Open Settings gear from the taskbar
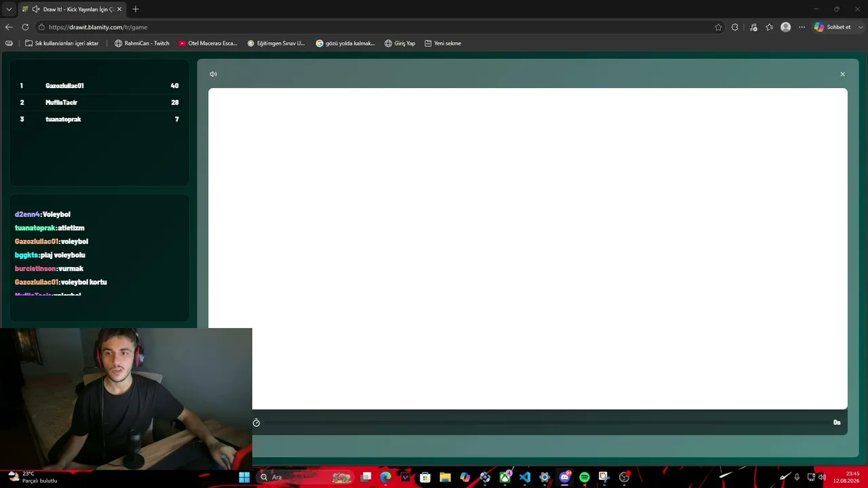Screen dimensions: 868x488 coord(545,477)
